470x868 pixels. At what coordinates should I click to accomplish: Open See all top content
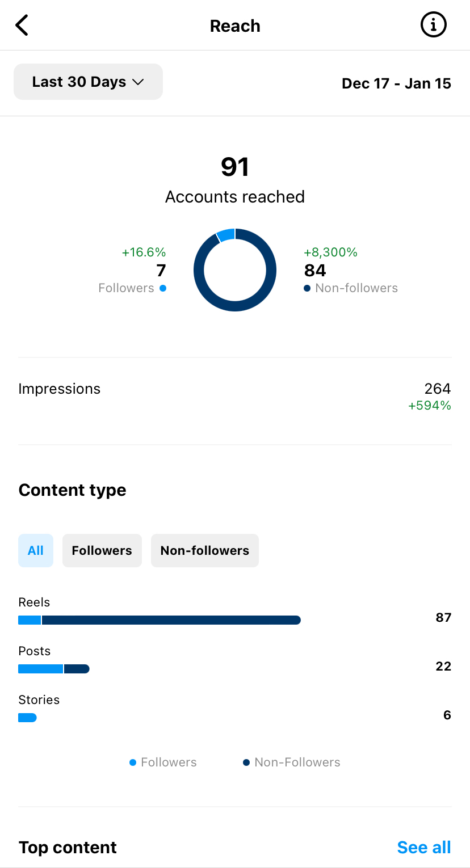point(424,847)
